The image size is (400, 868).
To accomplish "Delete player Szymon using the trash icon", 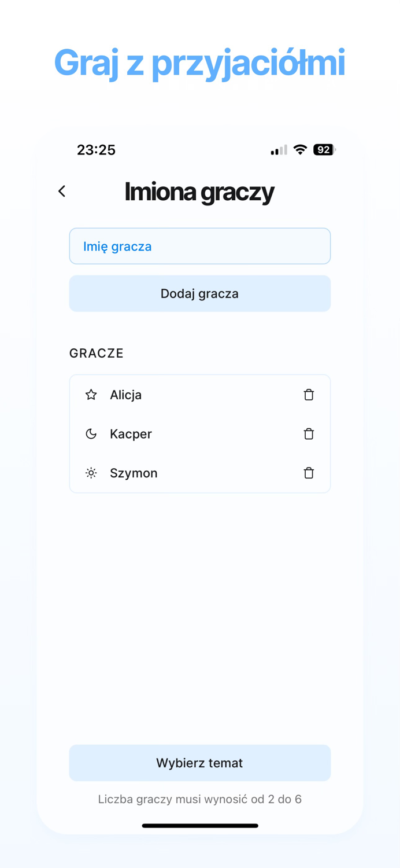I will (x=309, y=473).
